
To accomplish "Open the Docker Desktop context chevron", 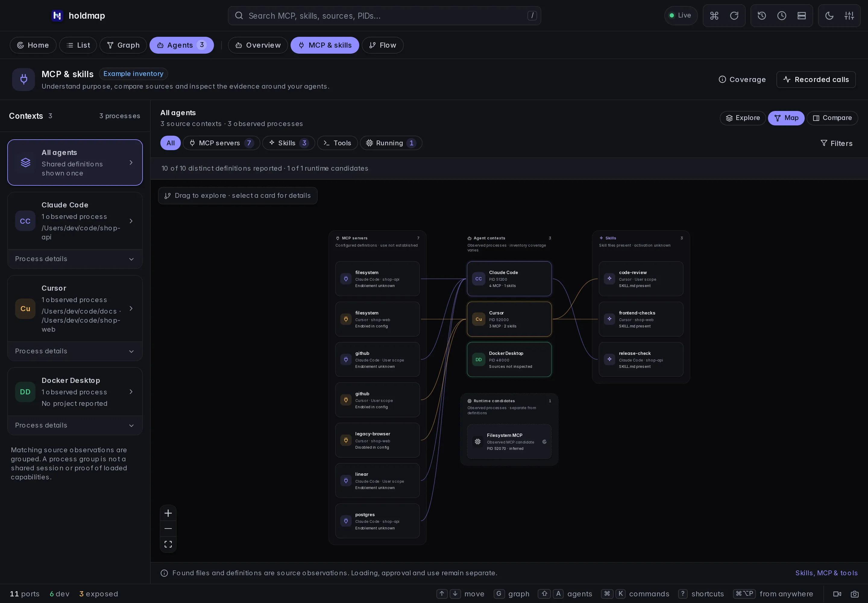I will click(x=131, y=392).
